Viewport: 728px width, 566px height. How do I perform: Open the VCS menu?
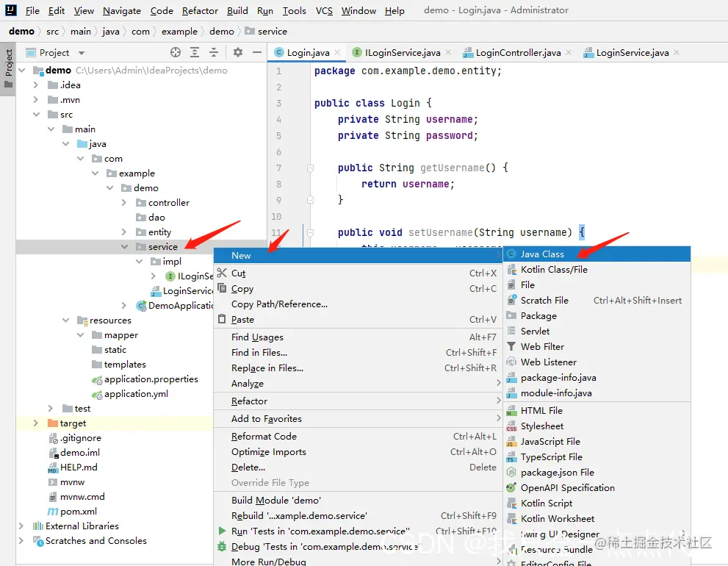coord(324,11)
